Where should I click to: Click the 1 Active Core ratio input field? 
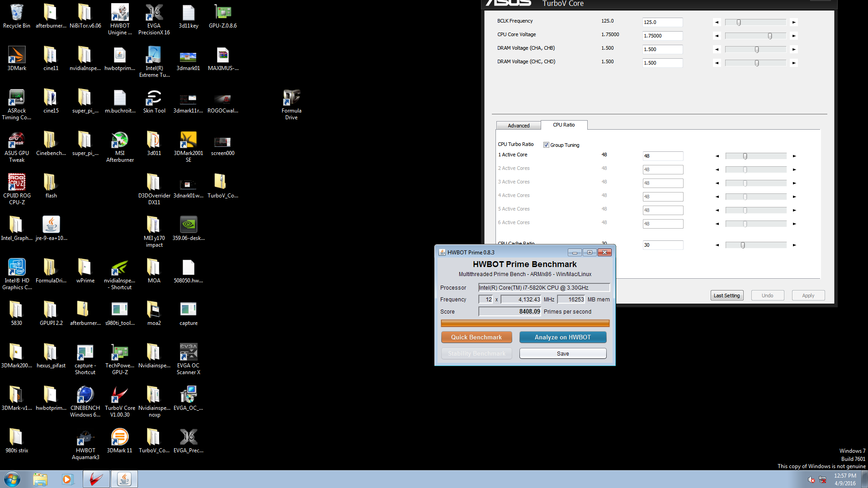tap(663, 156)
